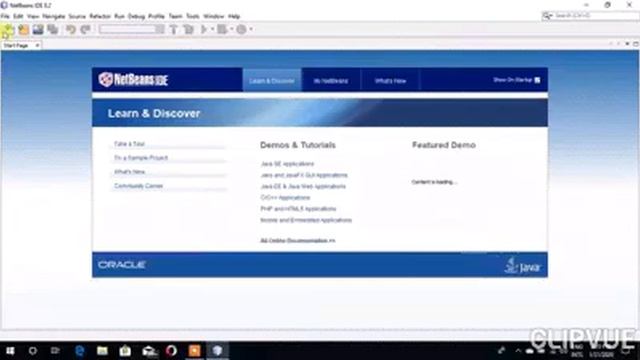The image size is (640, 360).
Task: Open the File menu
Action: click(5, 16)
